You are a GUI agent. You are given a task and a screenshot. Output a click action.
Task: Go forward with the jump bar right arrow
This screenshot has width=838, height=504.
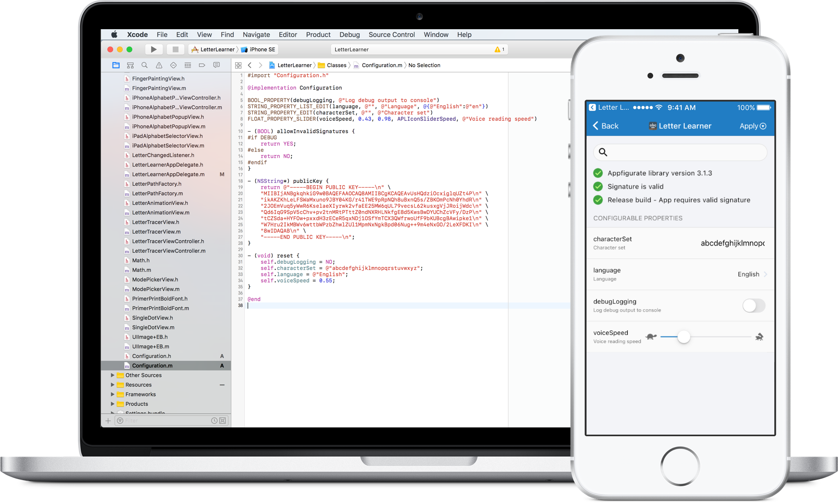pyautogui.click(x=260, y=65)
